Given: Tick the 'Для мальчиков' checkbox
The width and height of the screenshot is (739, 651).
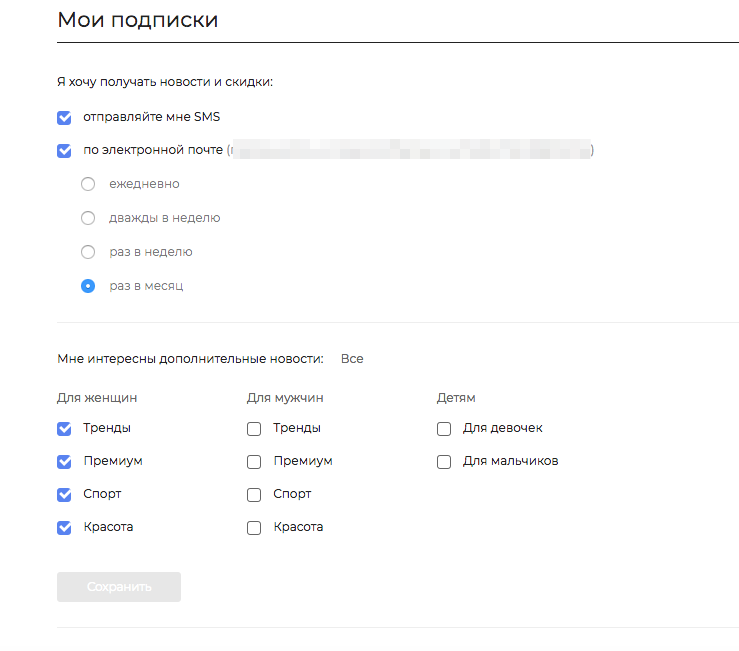Looking at the screenshot, I should (x=444, y=461).
